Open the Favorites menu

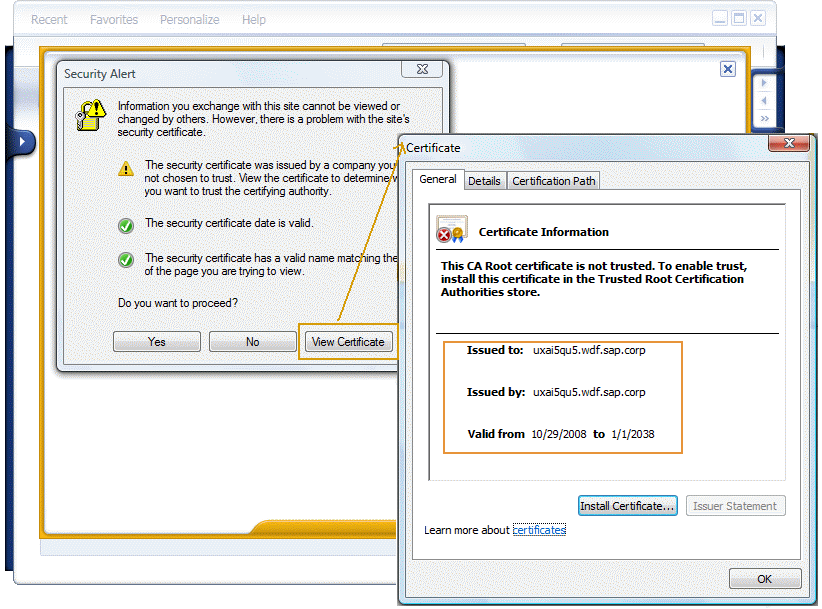(113, 19)
